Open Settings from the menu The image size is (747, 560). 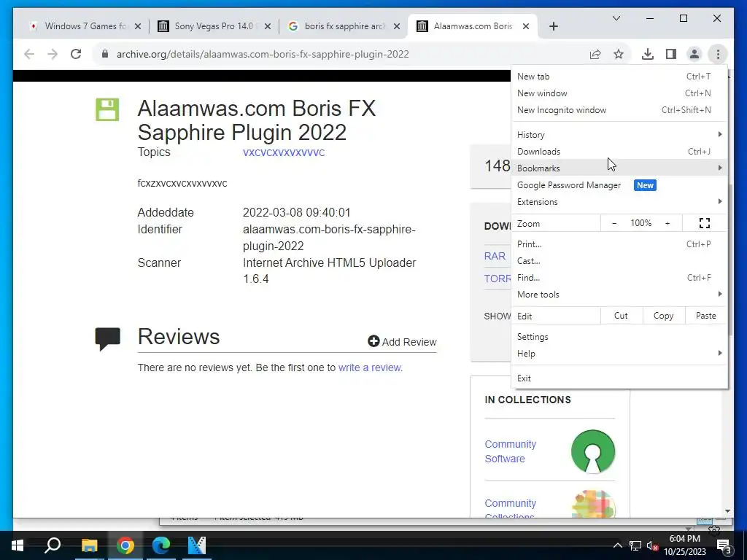tap(619, 337)
